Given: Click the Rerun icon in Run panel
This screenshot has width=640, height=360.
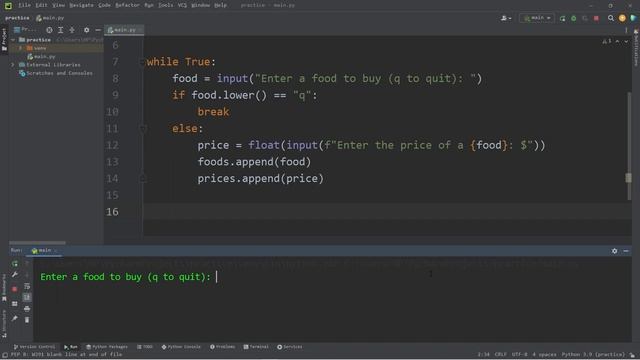Looking at the screenshot, I should click(15, 263).
